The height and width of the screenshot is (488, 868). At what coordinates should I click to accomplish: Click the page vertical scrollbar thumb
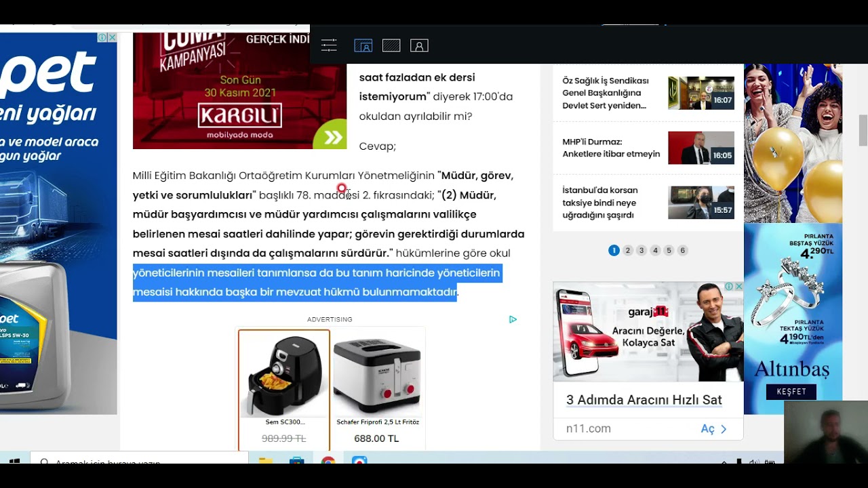(x=863, y=130)
